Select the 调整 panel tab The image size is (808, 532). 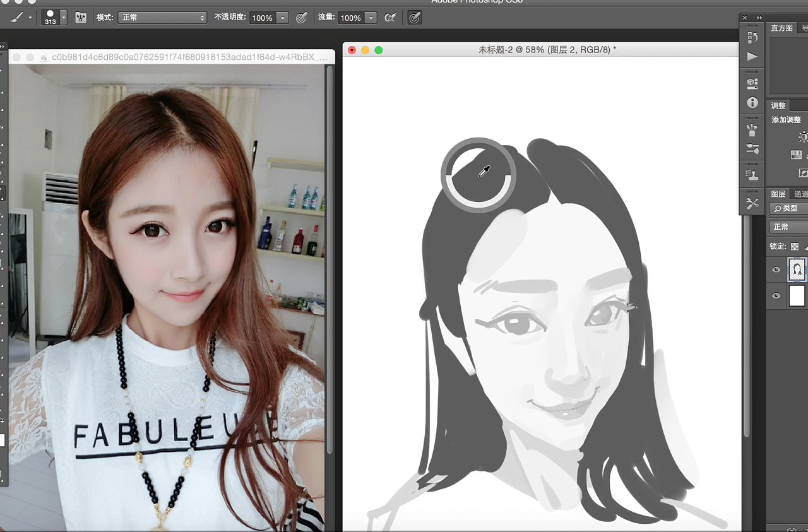coord(779,105)
